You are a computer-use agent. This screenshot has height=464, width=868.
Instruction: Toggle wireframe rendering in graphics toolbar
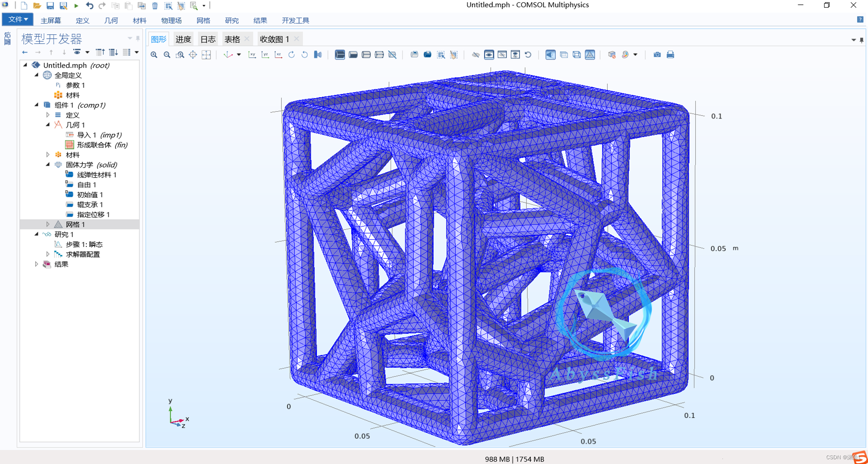(x=577, y=55)
